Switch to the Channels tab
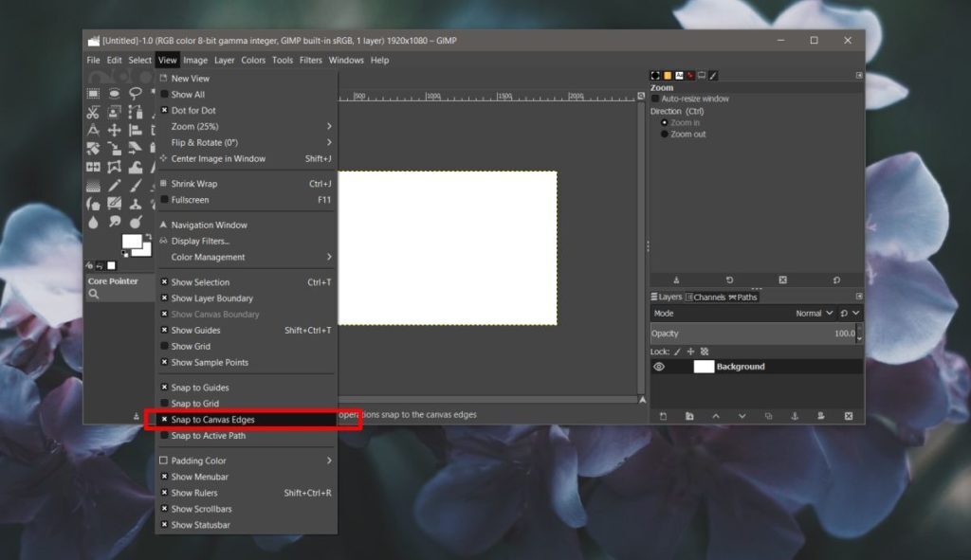The image size is (971, 560). [x=707, y=297]
